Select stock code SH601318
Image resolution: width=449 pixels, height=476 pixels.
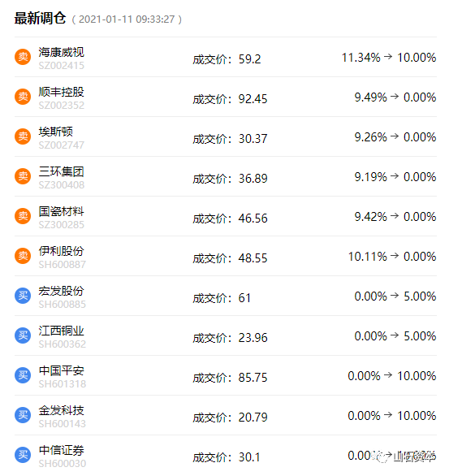point(63,384)
